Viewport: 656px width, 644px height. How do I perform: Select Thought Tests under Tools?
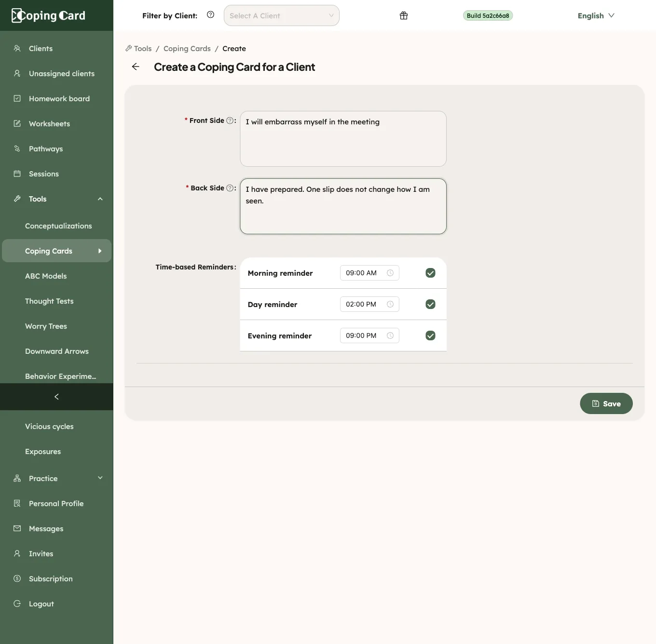(x=56, y=301)
